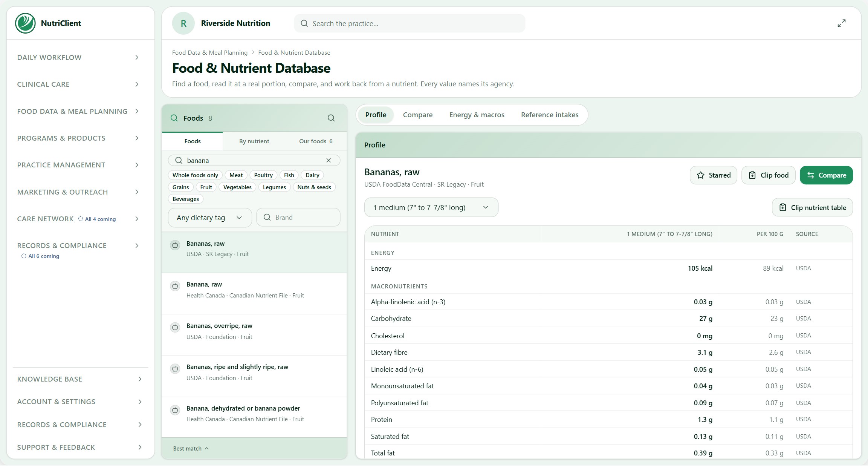
Task: Select Banana, raw Health Canada result
Action: pos(254,294)
